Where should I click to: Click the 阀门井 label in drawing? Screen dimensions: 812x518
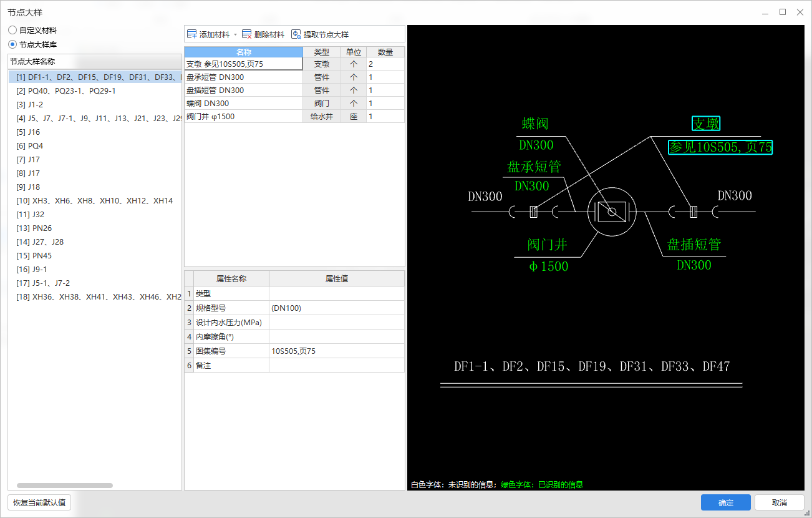pos(548,244)
